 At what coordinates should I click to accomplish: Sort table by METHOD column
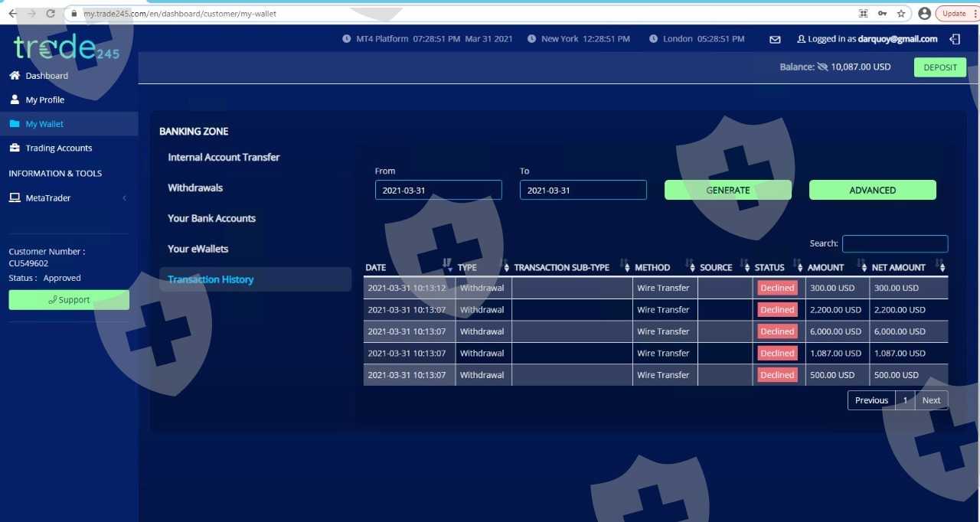click(x=665, y=267)
